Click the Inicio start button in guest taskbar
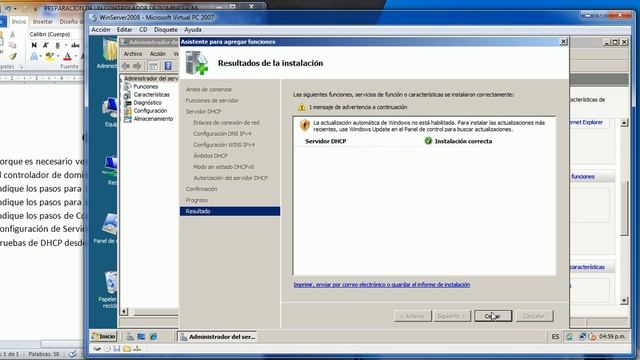640x360 pixels. [104, 336]
